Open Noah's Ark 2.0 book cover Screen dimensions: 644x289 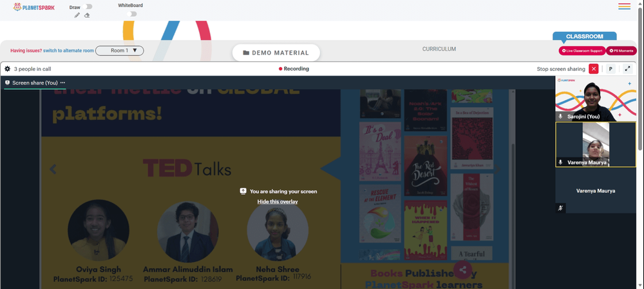(426, 110)
